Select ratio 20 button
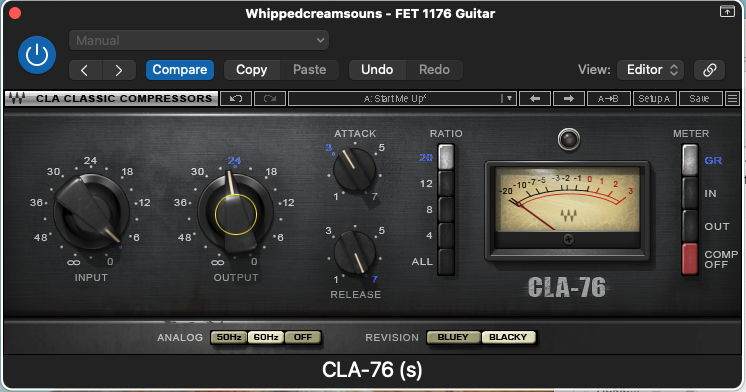Screen dimensions: 746x392 (x=446, y=157)
